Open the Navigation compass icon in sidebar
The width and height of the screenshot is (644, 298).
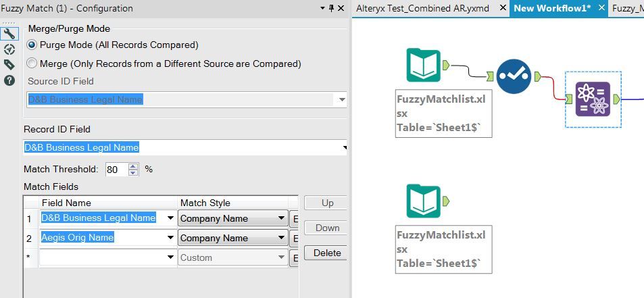9,49
